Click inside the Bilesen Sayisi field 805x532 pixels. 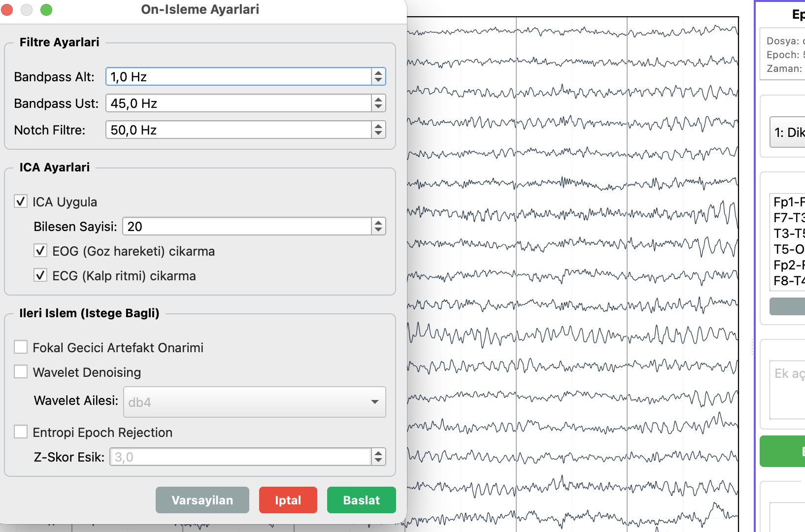[x=246, y=227]
